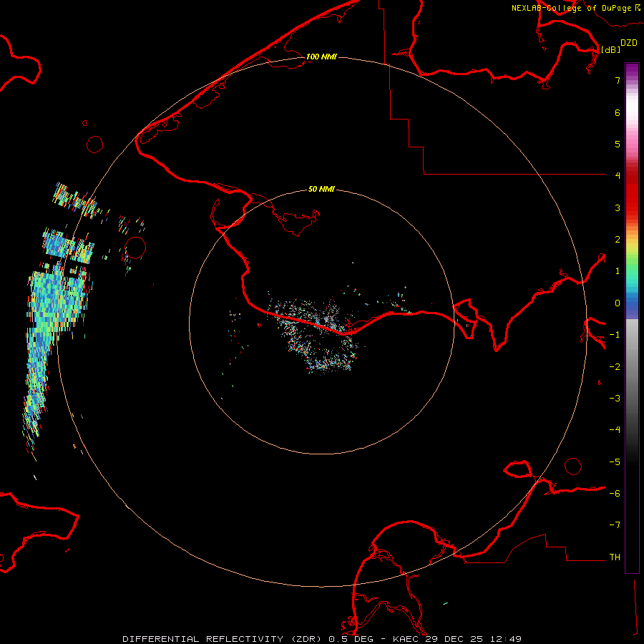Click the 4 value on color scale

coord(618,176)
